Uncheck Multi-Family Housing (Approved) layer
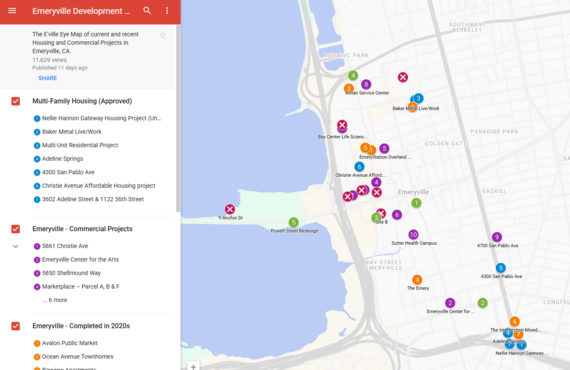Viewport: 570px width, 370px height. click(x=16, y=101)
